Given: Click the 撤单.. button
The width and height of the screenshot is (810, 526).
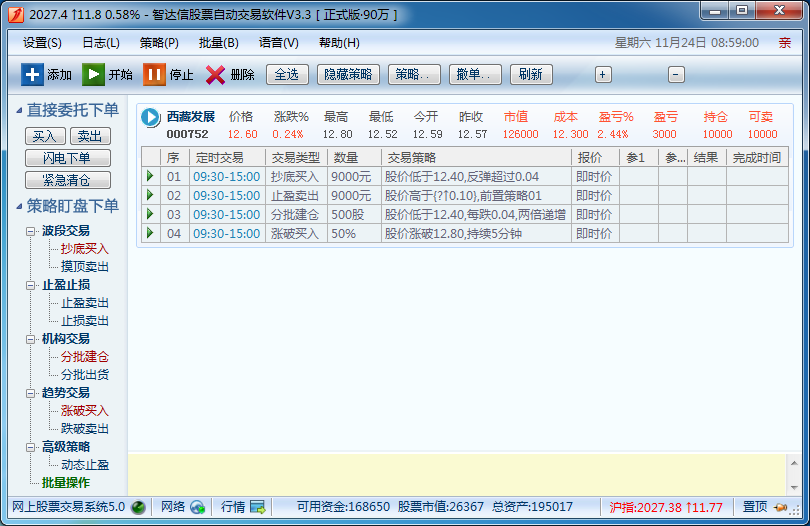Looking at the screenshot, I should click(475, 74).
